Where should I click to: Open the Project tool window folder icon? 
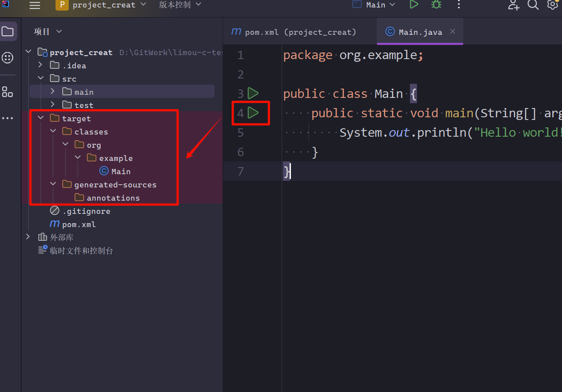[x=8, y=32]
